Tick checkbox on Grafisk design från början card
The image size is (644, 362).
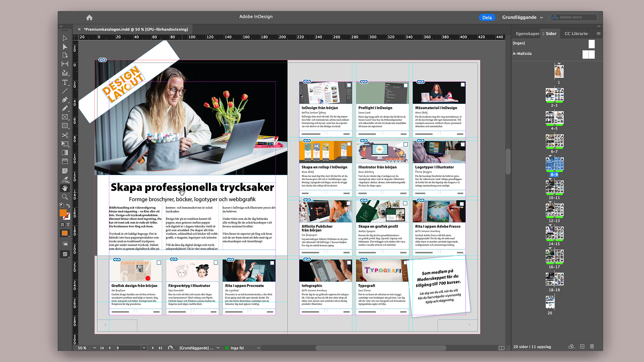[159, 262]
